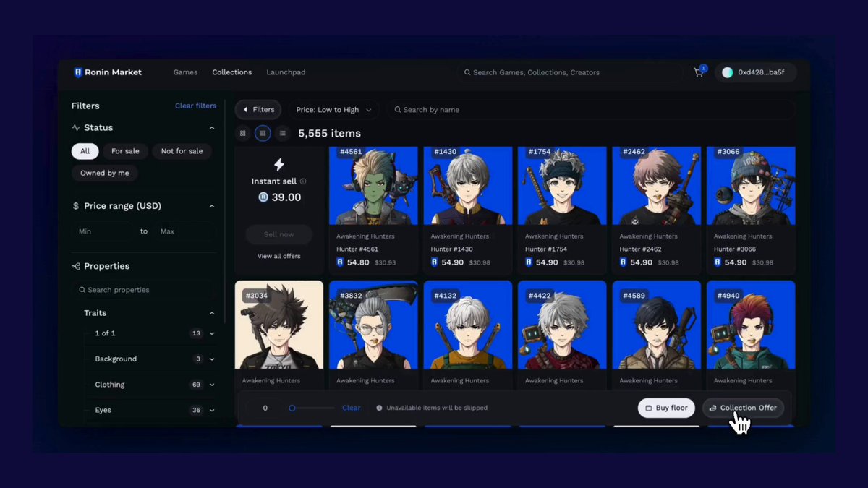Open the #4589 hunter card
The width and height of the screenshot is (868, 488).
(x=657, y=335)
